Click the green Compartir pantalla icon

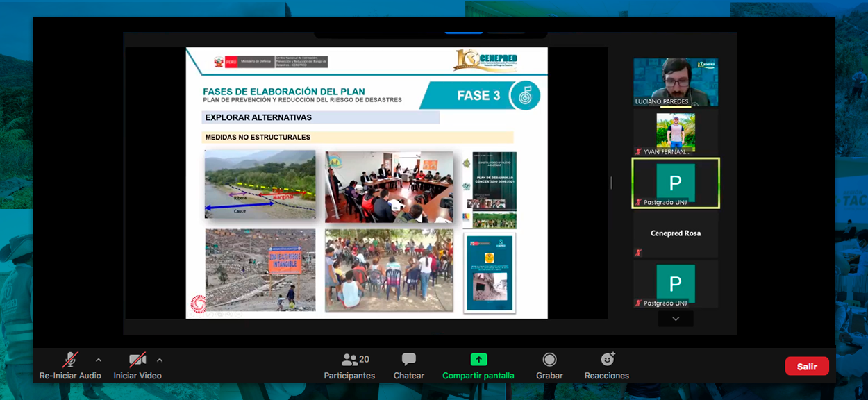tap(478, 360)
